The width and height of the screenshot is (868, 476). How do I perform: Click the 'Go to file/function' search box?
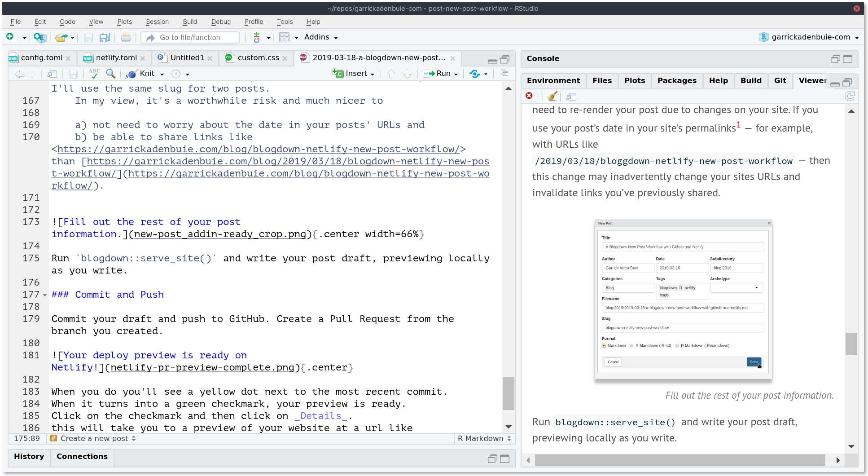[190, 37]
